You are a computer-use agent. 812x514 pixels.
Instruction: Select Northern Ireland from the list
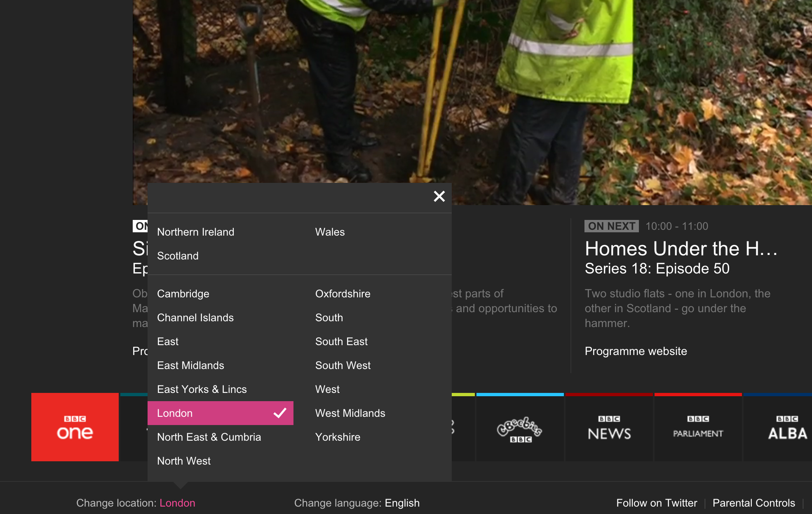tap(195, 232)
